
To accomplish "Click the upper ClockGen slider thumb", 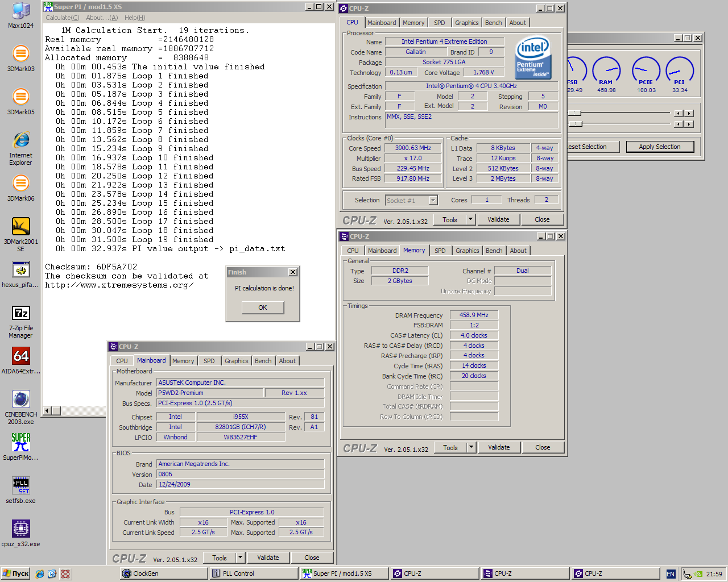I will 576,113.
